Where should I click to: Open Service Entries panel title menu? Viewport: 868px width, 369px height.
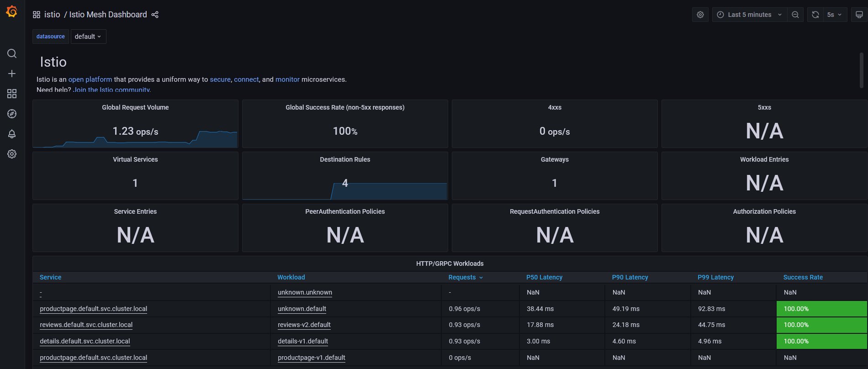tap(135, 211)
